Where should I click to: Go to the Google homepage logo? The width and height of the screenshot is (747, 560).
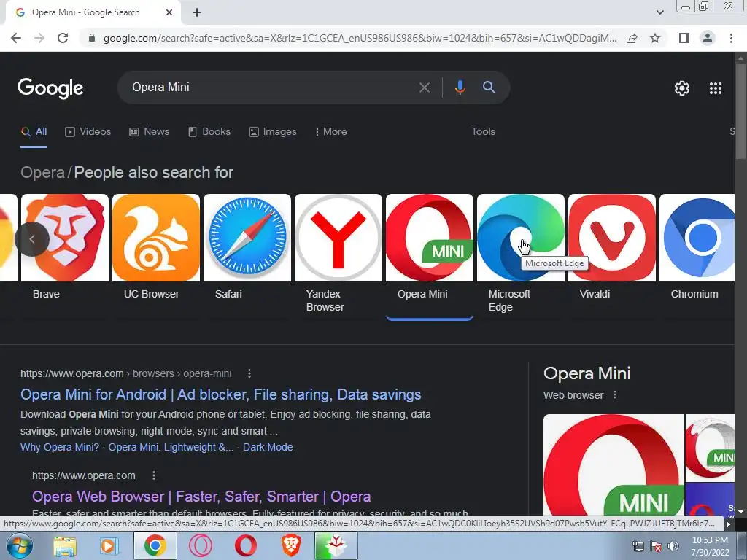pos(50,88)
